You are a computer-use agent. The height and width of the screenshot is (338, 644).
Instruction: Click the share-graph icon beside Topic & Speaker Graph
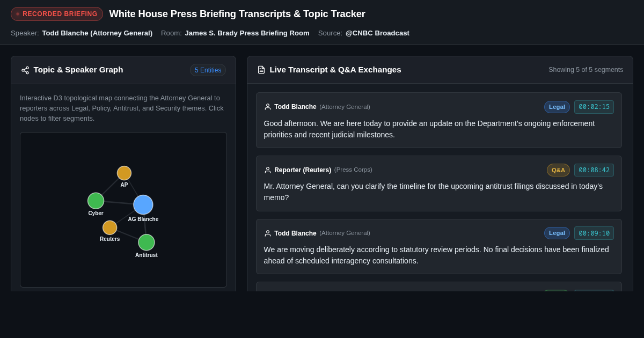coord(25,70)
